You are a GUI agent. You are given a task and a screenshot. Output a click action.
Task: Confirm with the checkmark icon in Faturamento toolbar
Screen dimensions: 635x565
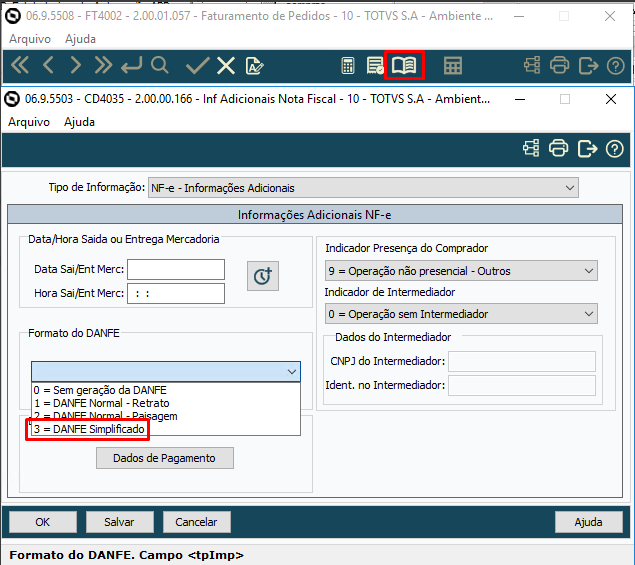[197, 65]
